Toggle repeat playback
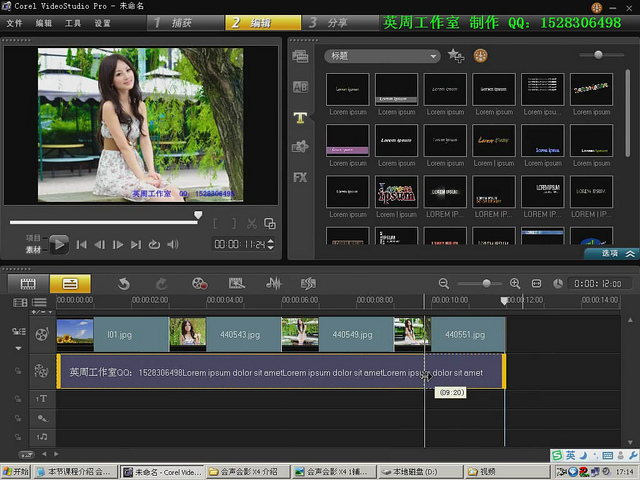The height and width of the screenshot is (480, 640). [154, 244]
